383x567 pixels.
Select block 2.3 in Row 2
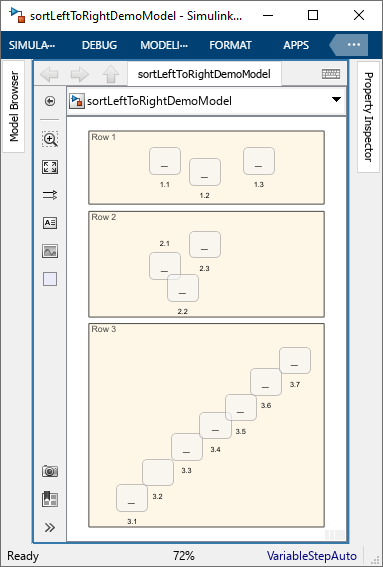[205, 244]
